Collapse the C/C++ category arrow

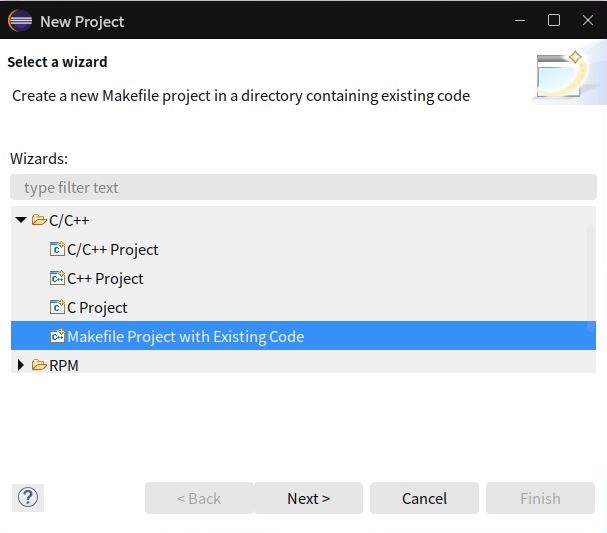21,220
